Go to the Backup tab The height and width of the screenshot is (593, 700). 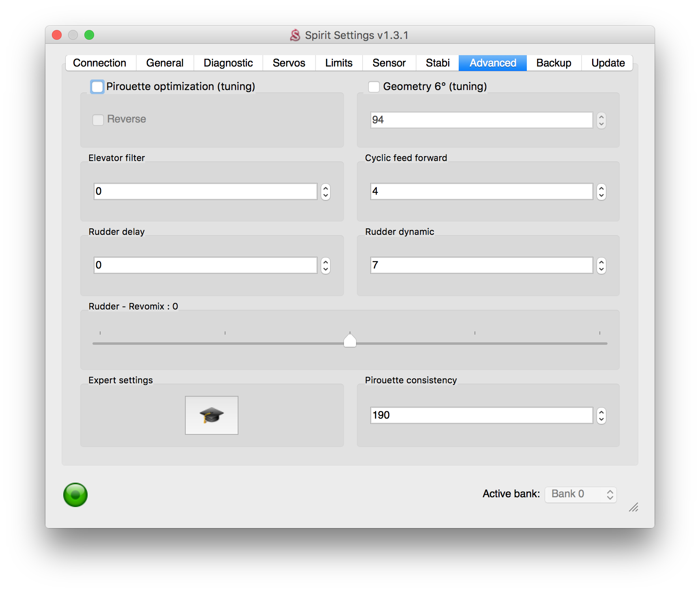[554, 63]
